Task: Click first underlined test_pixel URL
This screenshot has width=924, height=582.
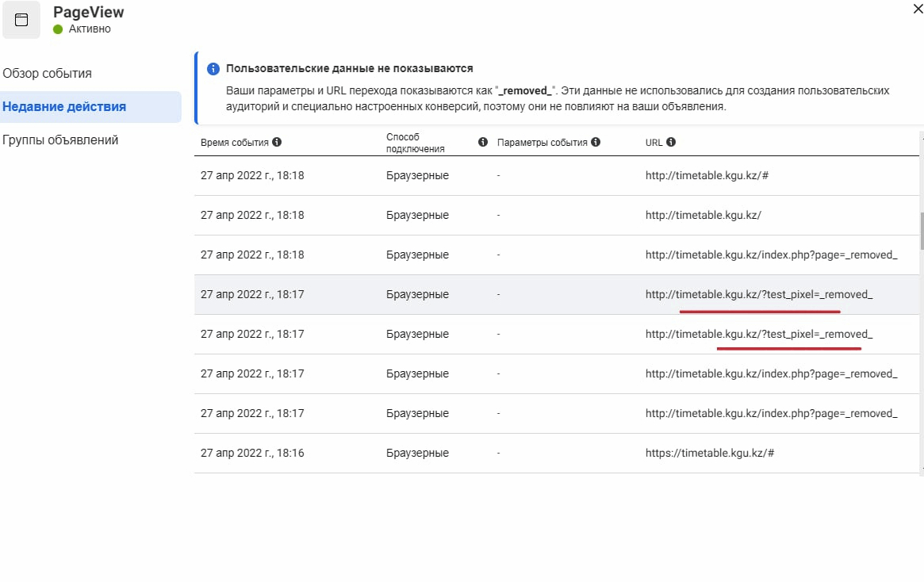Action: 758,294
